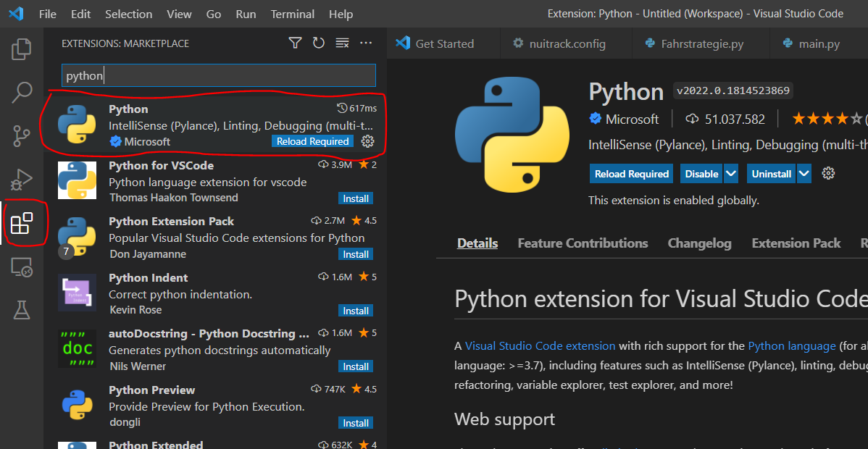Click Reload Required for the Python extension

pyautogui.click(x=312, y=141)
